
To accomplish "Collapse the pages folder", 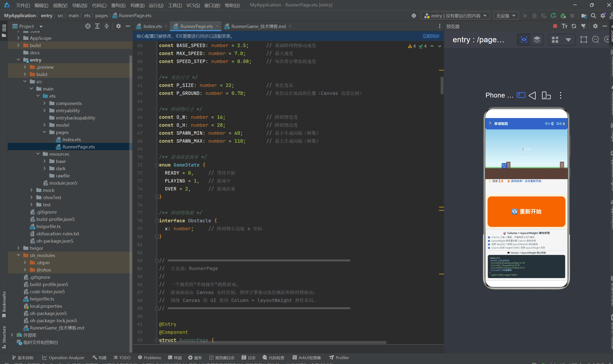I will click(44, 132).
